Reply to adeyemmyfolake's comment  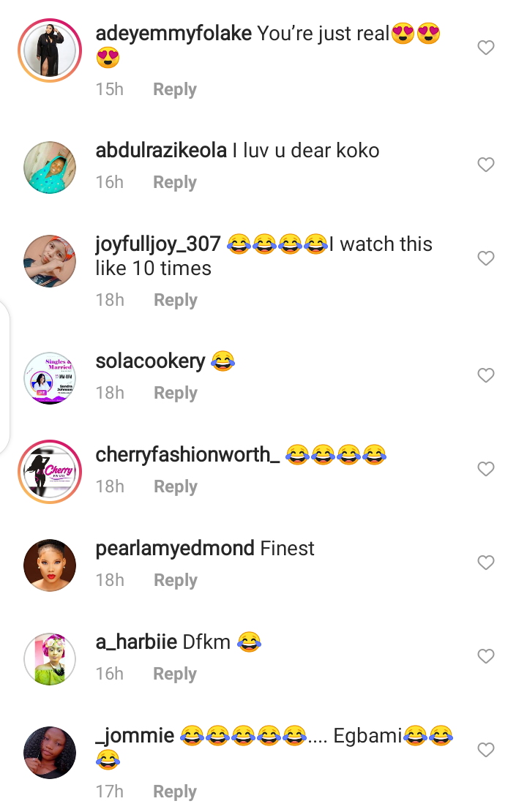point(174,89)
